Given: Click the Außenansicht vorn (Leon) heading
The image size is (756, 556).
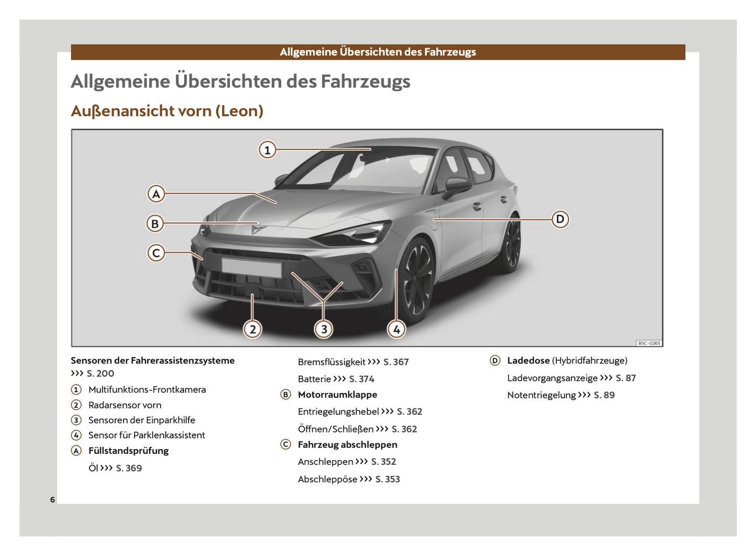Looking at the screenshot, I should tap(167, 111).
